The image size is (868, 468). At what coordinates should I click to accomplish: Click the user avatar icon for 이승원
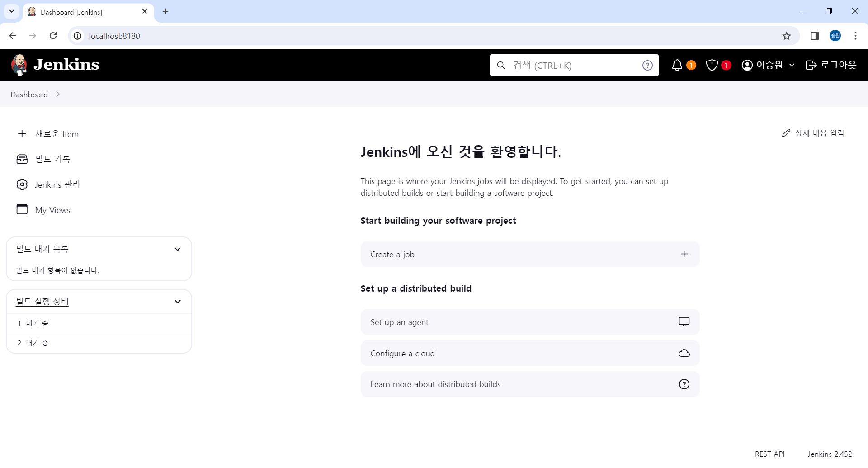click(747, 65)
